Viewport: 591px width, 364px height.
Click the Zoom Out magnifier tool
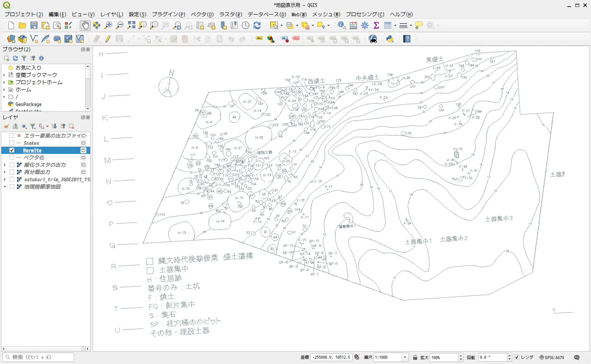pyautogui.click(x=120, y=25)
